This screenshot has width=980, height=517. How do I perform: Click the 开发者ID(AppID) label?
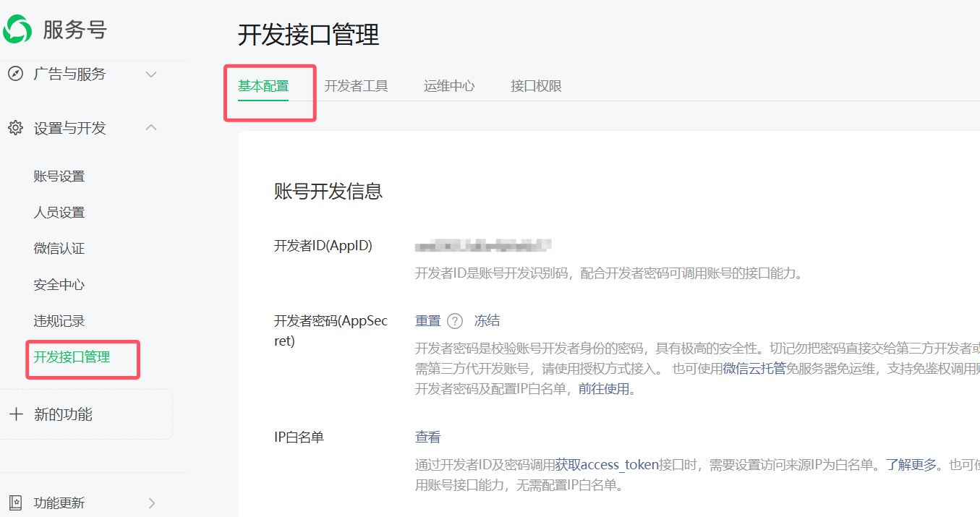click(x=323, y=246)
